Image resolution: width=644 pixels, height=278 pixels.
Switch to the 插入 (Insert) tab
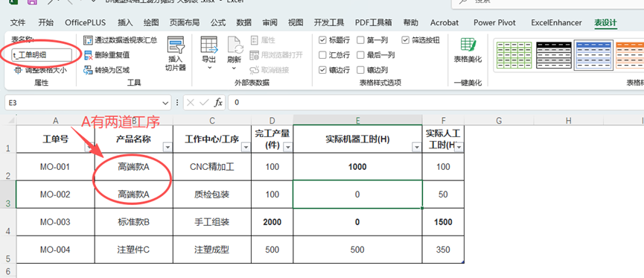coord(125,22)
